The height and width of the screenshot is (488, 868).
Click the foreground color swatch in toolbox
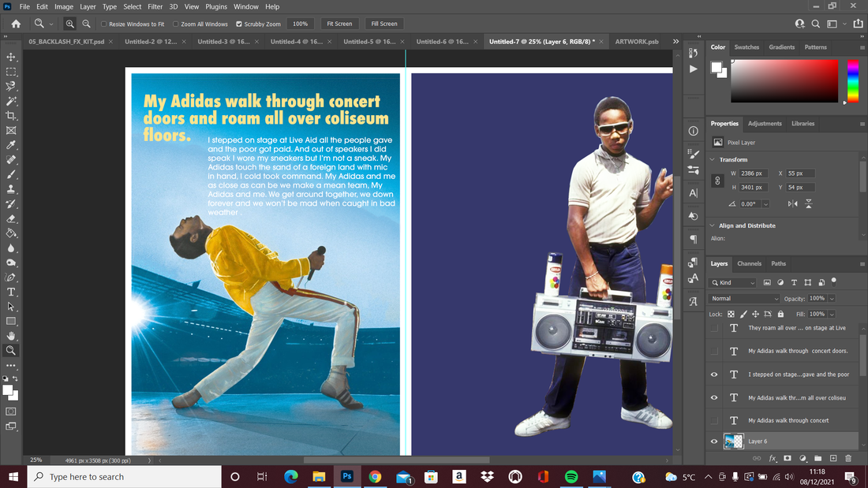[7, 390]
